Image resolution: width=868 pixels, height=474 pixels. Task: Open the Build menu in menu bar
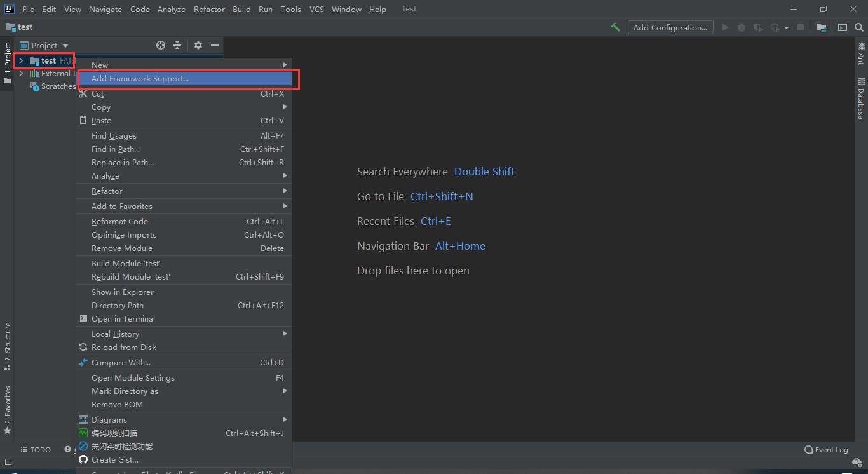[x=241, y=9]
